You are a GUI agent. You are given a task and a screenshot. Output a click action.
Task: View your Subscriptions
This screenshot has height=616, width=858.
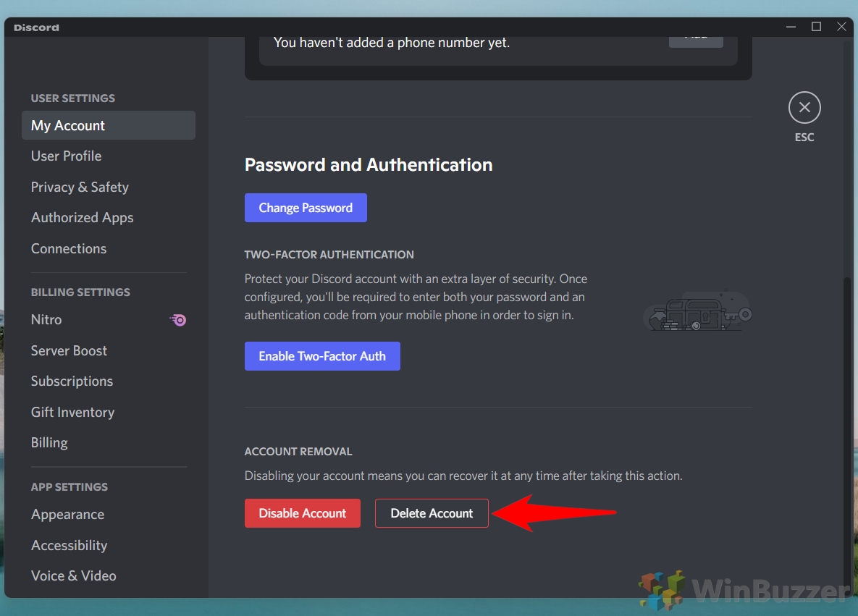72,381
